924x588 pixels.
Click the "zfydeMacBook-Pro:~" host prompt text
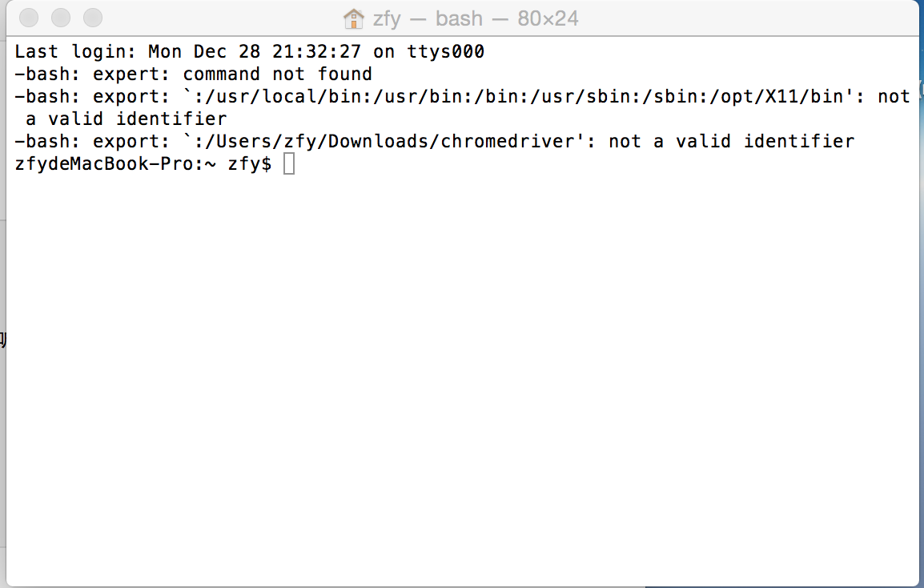point(115,164)
